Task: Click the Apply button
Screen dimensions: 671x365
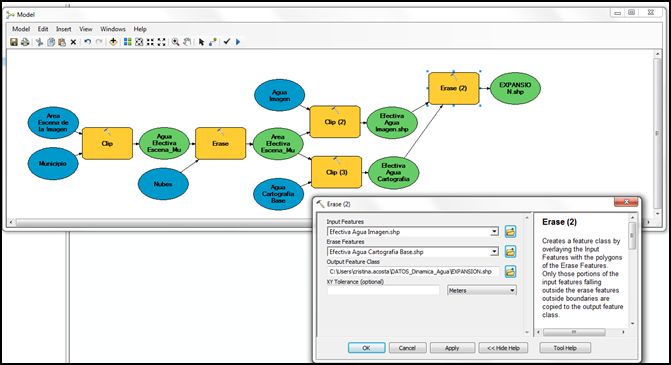Action: (x=452, y=348)
